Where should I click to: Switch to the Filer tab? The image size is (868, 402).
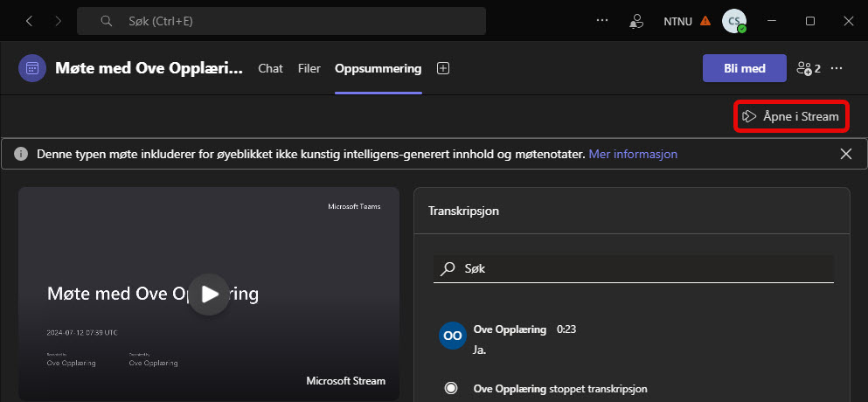pos(309,69)
